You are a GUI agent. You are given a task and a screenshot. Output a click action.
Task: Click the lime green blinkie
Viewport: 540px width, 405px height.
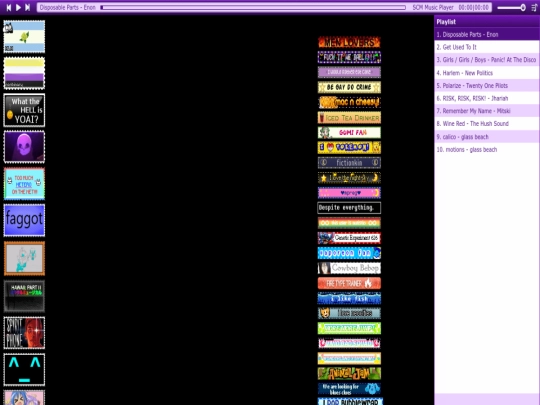(349, 328)
